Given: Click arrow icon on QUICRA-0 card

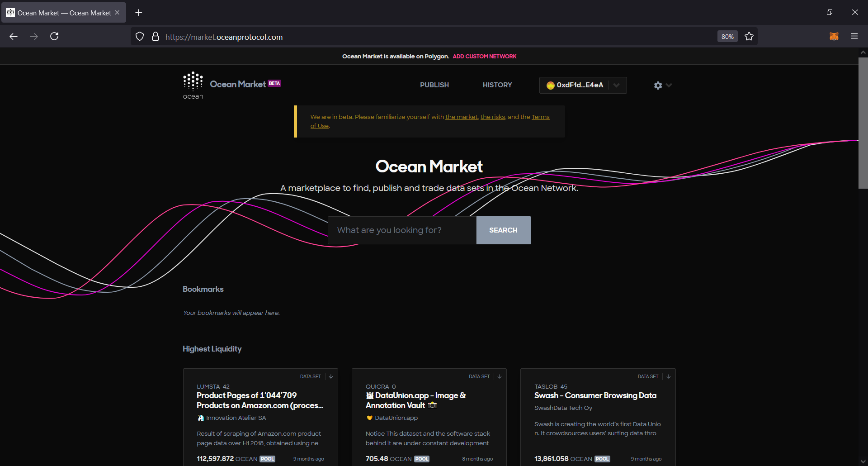Looking at the screenshot, I should [x=500, y=376].
